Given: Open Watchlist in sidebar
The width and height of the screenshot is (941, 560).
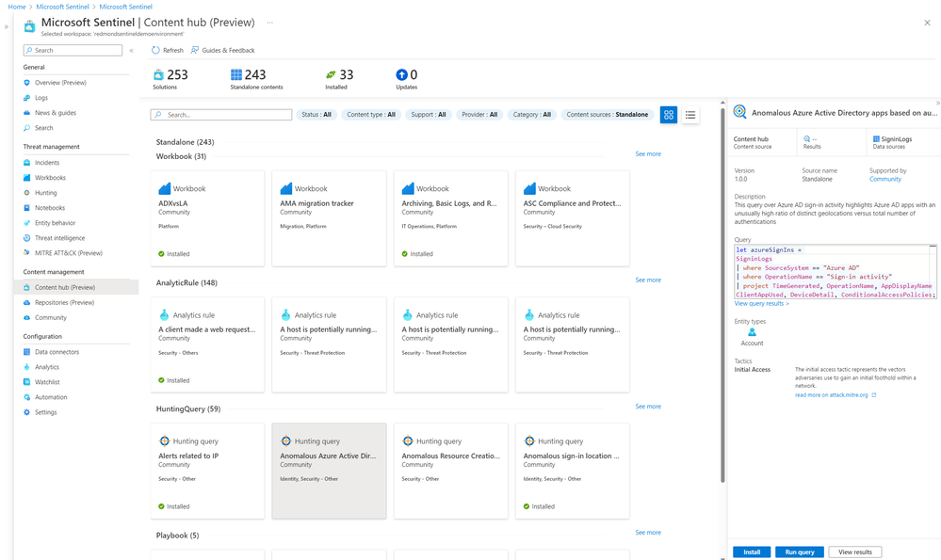Looking at the screenshot, I should [47, 382].
